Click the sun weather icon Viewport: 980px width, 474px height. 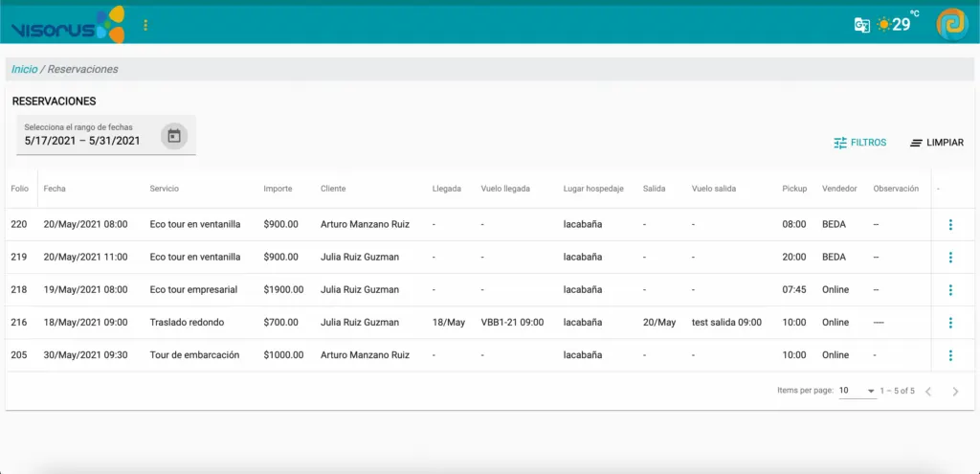[882, 25]
